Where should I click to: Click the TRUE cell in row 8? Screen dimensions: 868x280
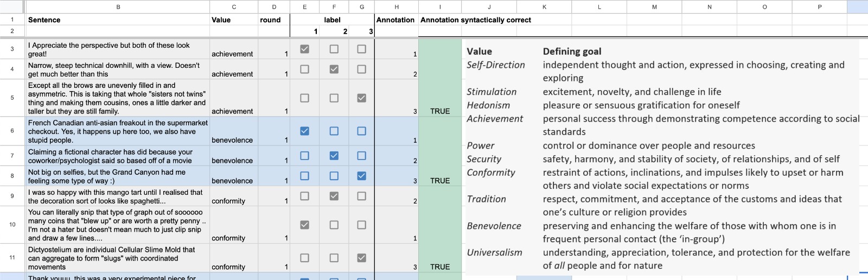pos(440,181)
